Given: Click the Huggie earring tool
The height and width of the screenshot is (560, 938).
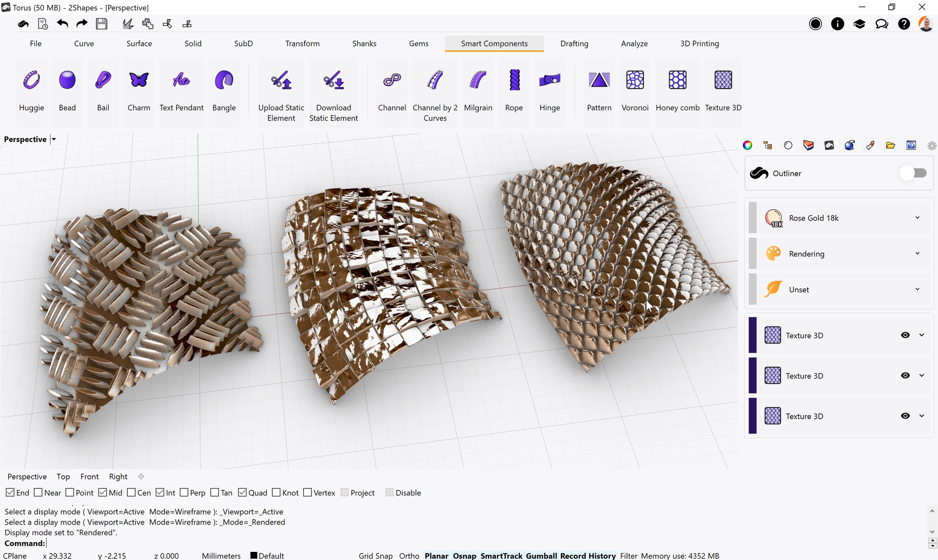Looking at the screenshot, I should coord(31,80).
